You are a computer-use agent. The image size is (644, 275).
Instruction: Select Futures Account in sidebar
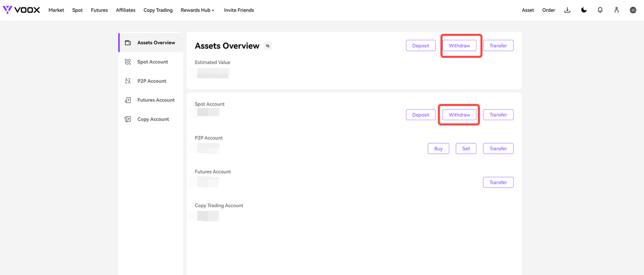[x=150, y=100]
